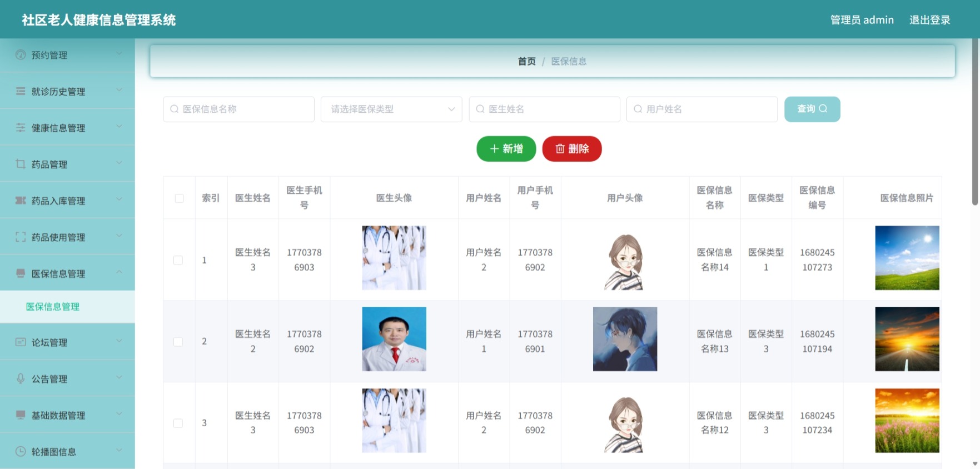Viewport: 980px width, 469px height.
Task: Toggle the select-all checkbox in table header
Action: 179,198
